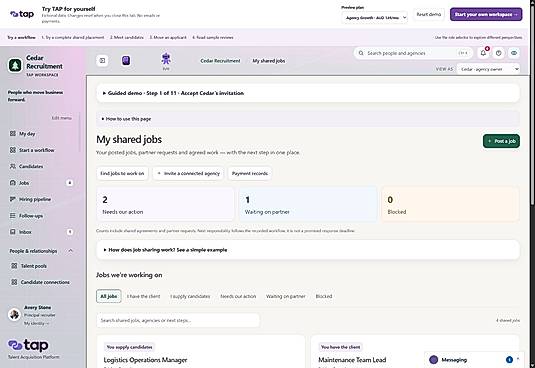Open the View as role dropdown
The width and height of the screenshot is (535, 368).
(x=488, y=69)
